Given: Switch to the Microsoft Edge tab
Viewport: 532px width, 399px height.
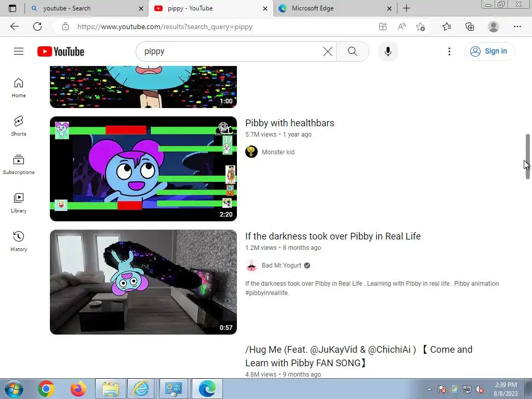Looking at the screenshot, I should [332, 8].
